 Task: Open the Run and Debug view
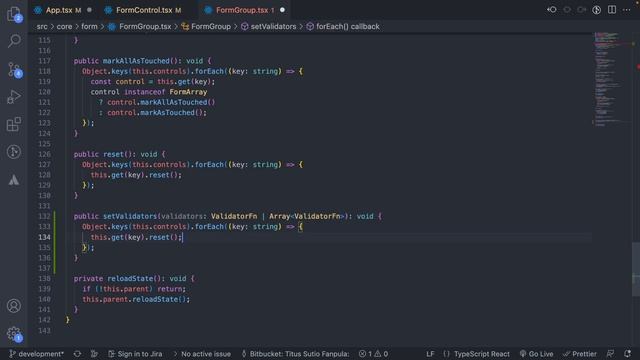point(14,97)
